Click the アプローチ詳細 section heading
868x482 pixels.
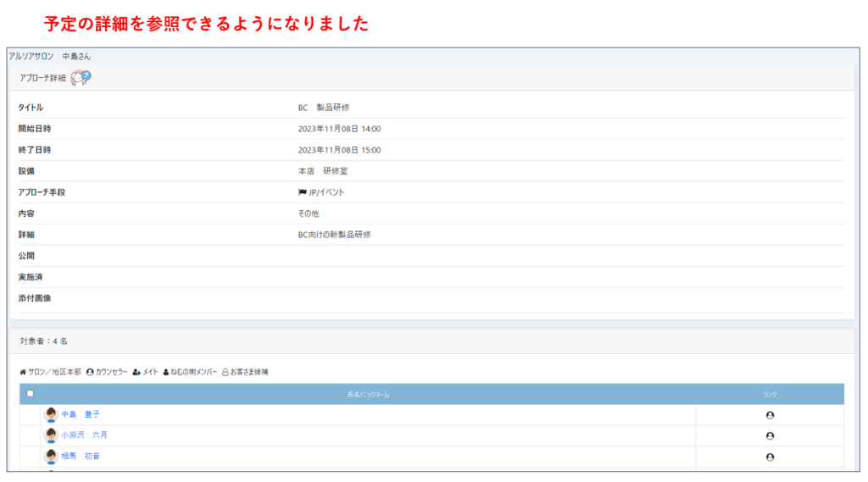(42, 78)
